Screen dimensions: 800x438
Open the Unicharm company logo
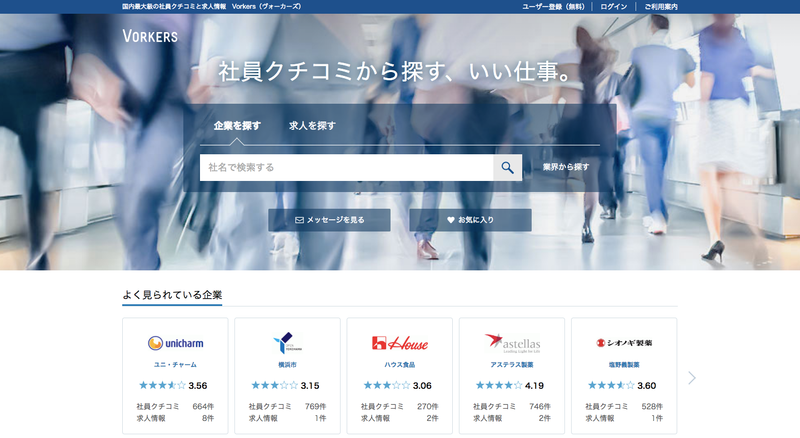coord(175,343)
